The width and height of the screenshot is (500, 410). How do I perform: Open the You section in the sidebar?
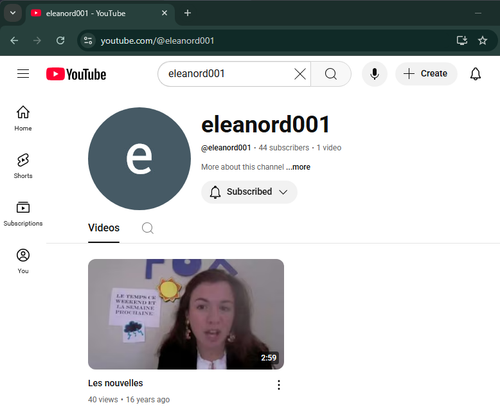(23, 261)
